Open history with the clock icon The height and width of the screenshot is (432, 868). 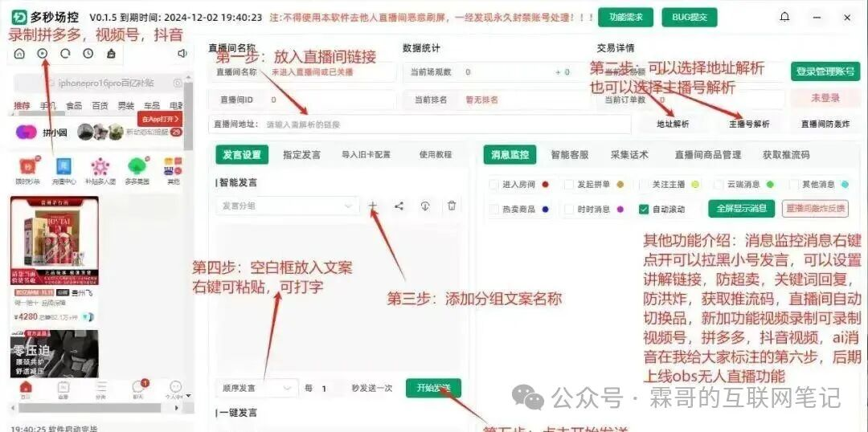coord(88,54)
